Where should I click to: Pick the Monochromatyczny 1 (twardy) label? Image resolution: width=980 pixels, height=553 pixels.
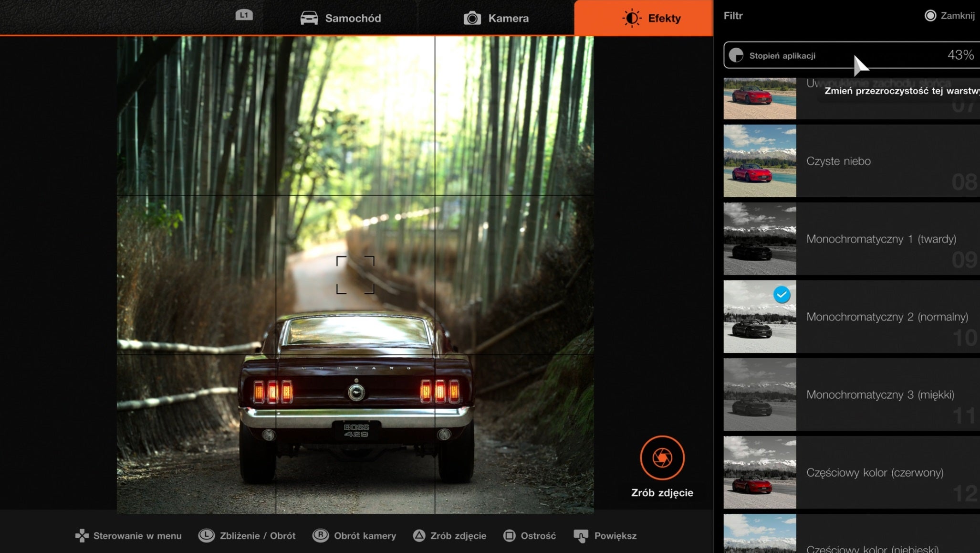881,239
